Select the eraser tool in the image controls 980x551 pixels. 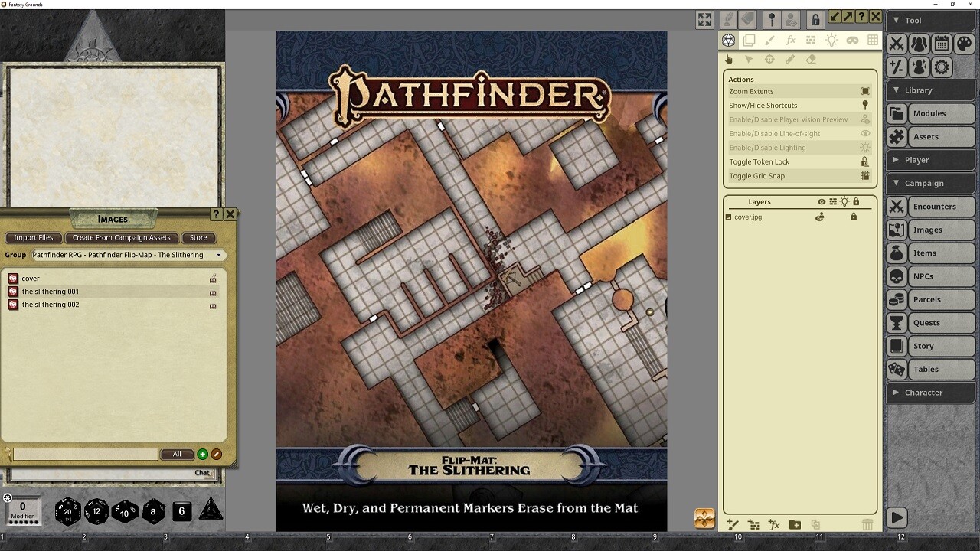[810, 59]
